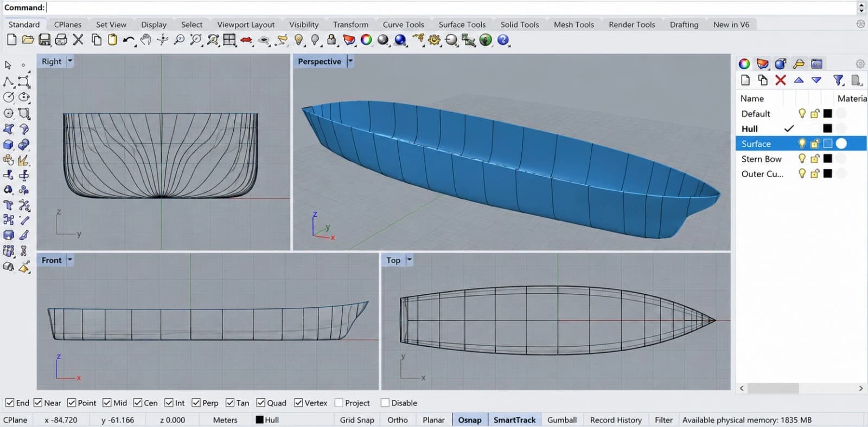Save the model using the floppy disk icon

[x=44, y=40]
